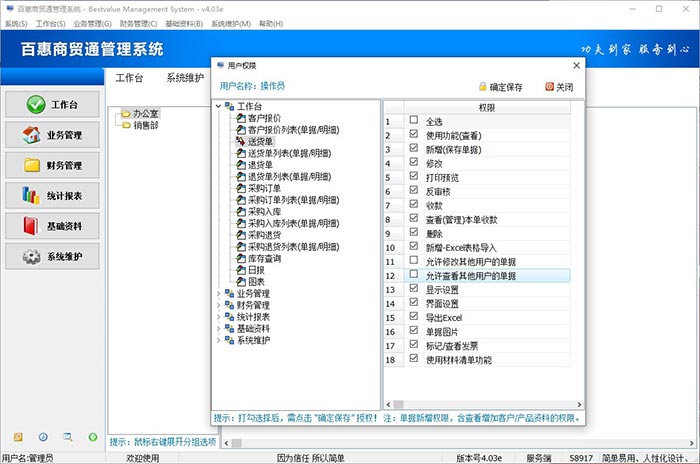Screen dimensions: 700x464
Task: Open the 系统维护 sidebar button
Action: click(52, 257)
